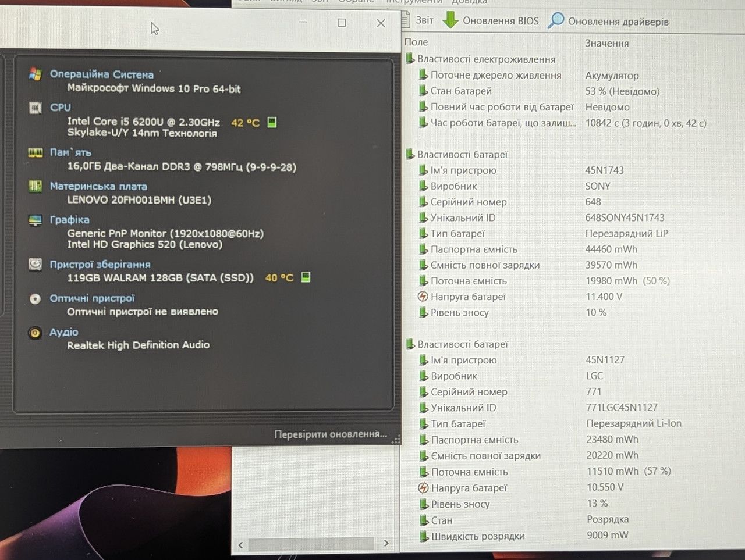
Task: Click Перевірити оновлення link
Action: [x=331, y=434]
